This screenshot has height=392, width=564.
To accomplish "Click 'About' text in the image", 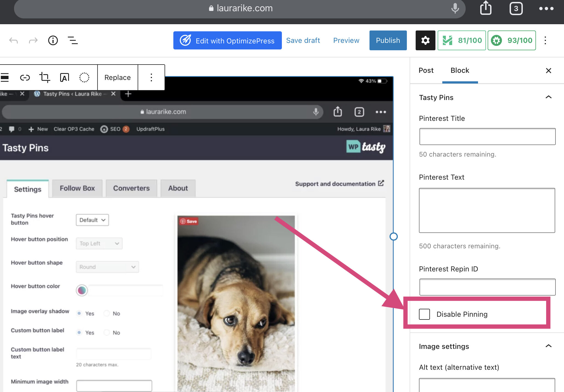I will (178, 188).
